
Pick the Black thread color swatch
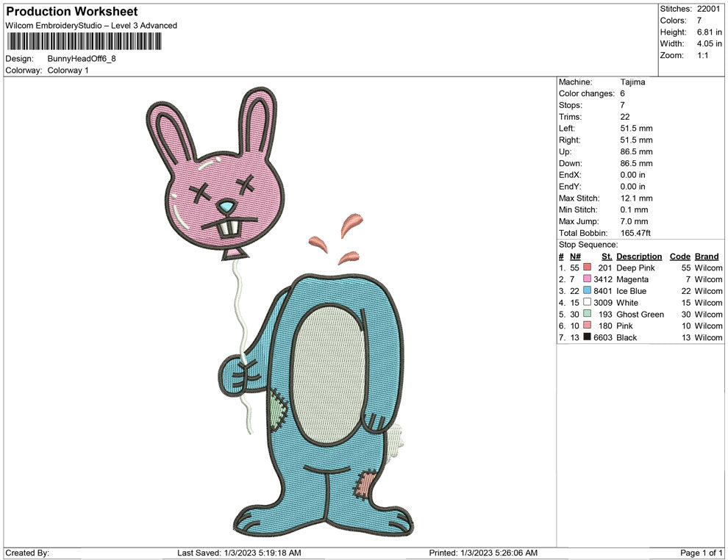click(x=587, y=337)
